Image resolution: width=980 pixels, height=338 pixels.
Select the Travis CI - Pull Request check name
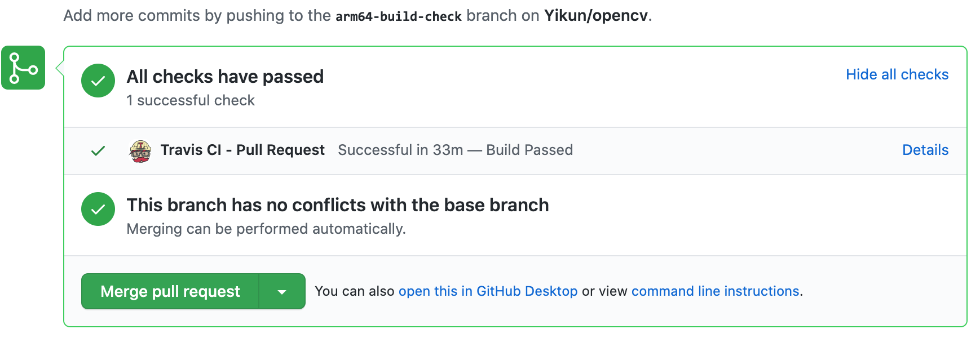242,150
